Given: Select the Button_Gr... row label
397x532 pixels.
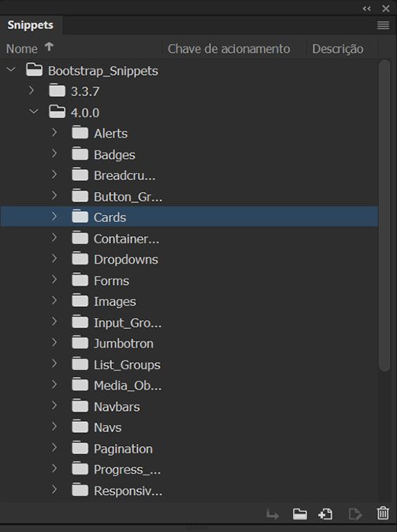Looking at the screenshot, I should pyautogui.click(x=128, y=197).
